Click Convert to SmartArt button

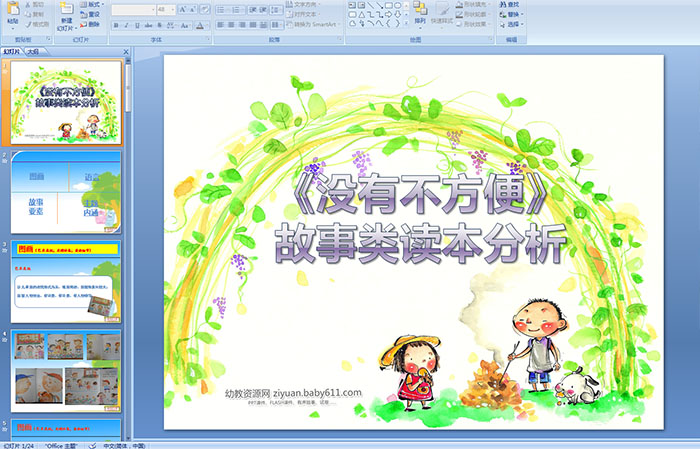pyautogui.click(x=312, y=24)
